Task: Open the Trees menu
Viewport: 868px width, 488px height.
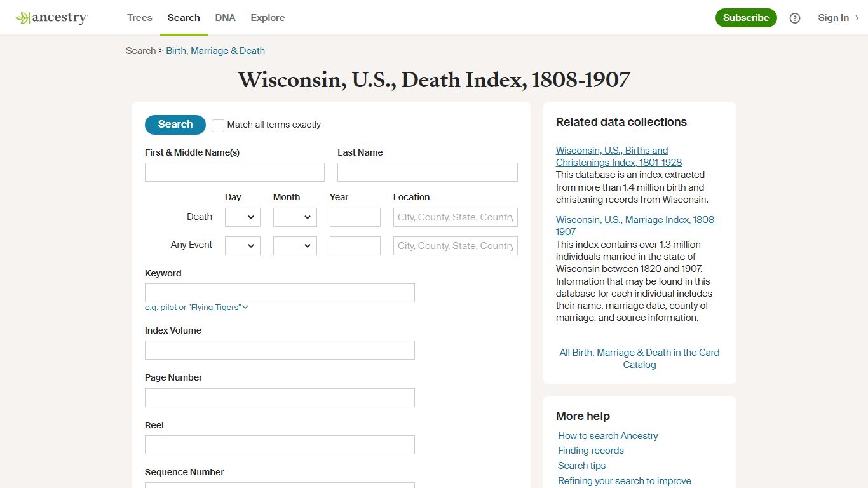Action: pos(140,18)
